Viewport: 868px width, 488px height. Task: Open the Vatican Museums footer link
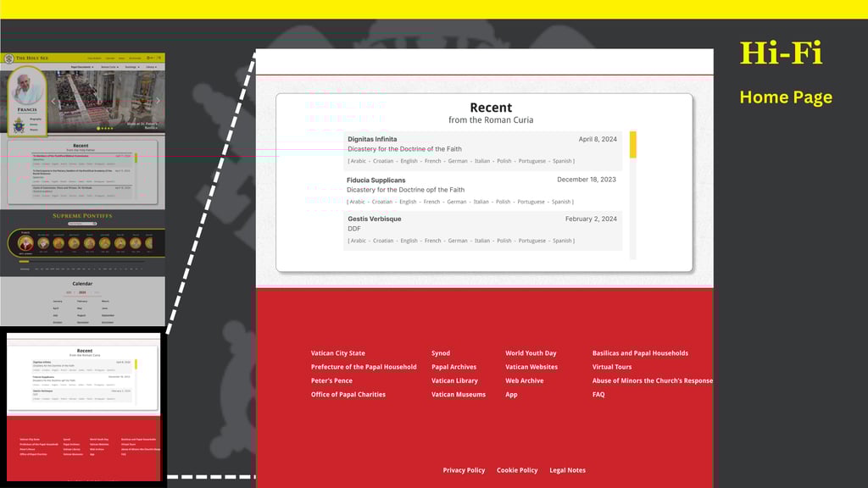tap(459, 395)
